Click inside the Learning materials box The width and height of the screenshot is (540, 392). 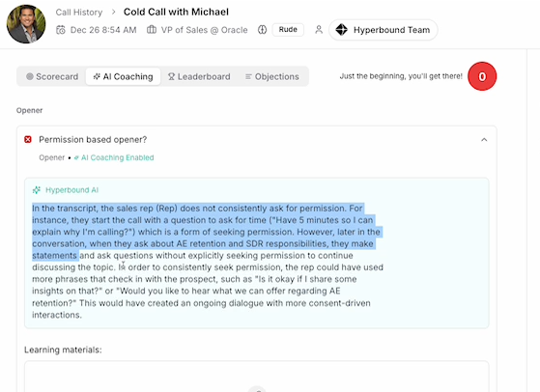click(x=257, y=377)
